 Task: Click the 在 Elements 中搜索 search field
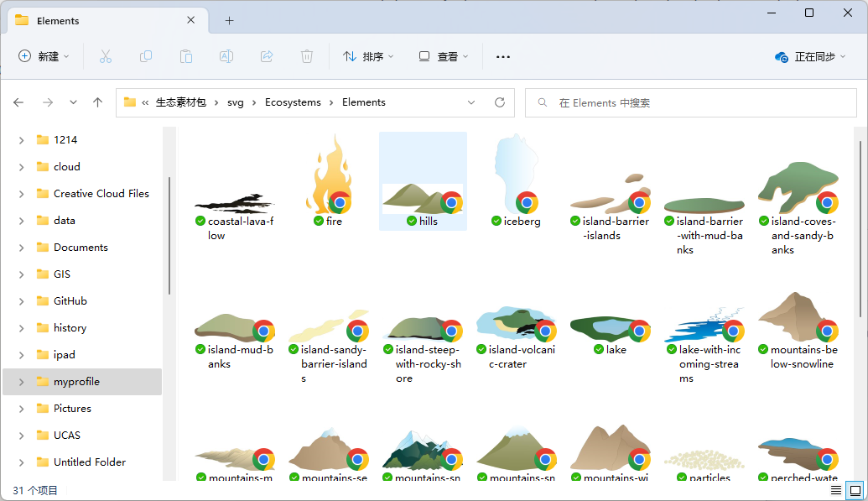pos(690,102)
